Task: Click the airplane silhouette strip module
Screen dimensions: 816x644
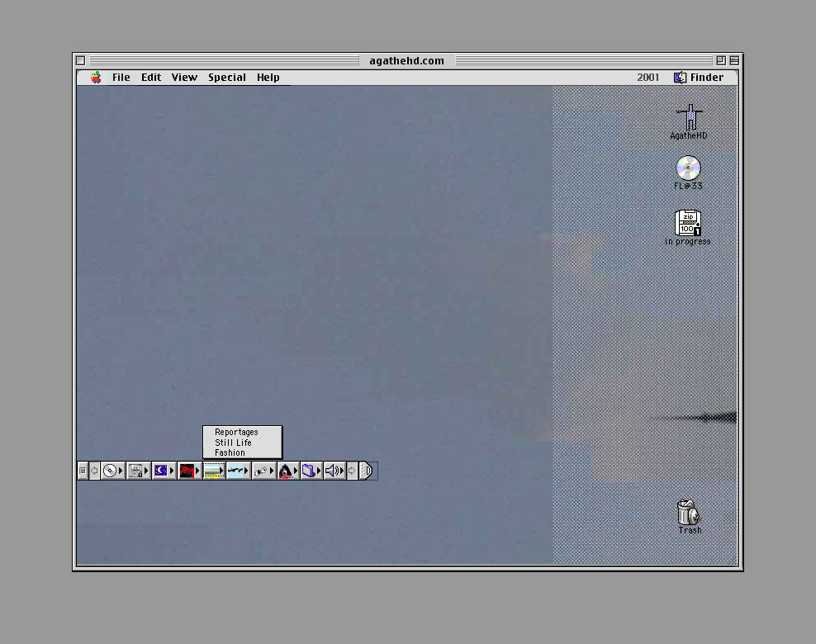Action: (239, 471)
